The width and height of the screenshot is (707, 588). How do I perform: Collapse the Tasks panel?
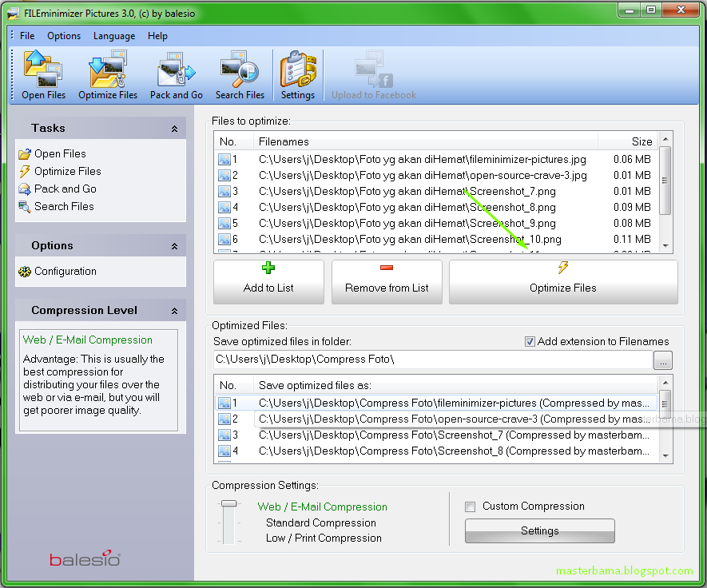point(174,129)
